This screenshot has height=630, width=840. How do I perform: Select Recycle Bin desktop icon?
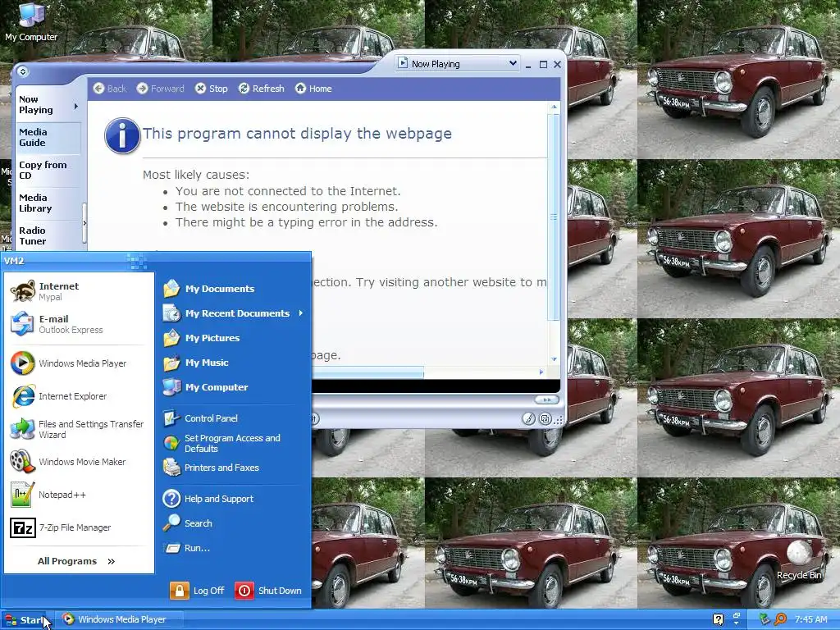pos(799,560)
